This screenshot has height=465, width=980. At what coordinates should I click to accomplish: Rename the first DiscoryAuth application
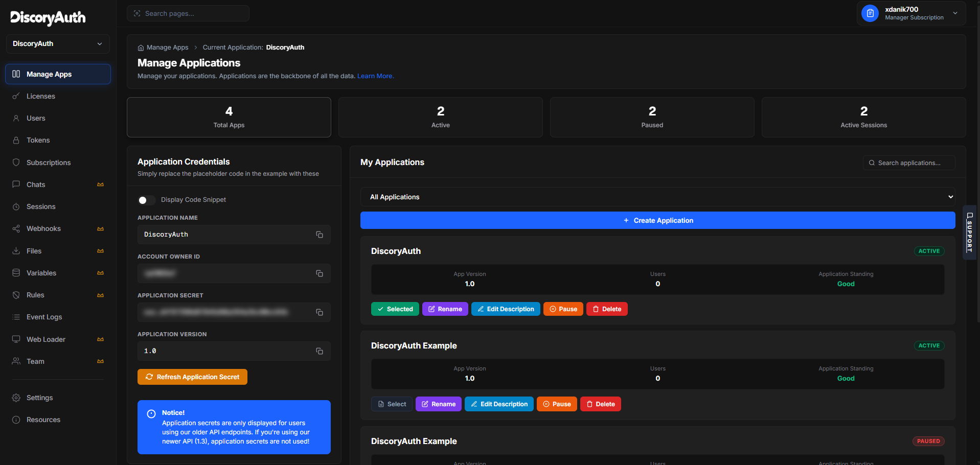coord(445,309)
